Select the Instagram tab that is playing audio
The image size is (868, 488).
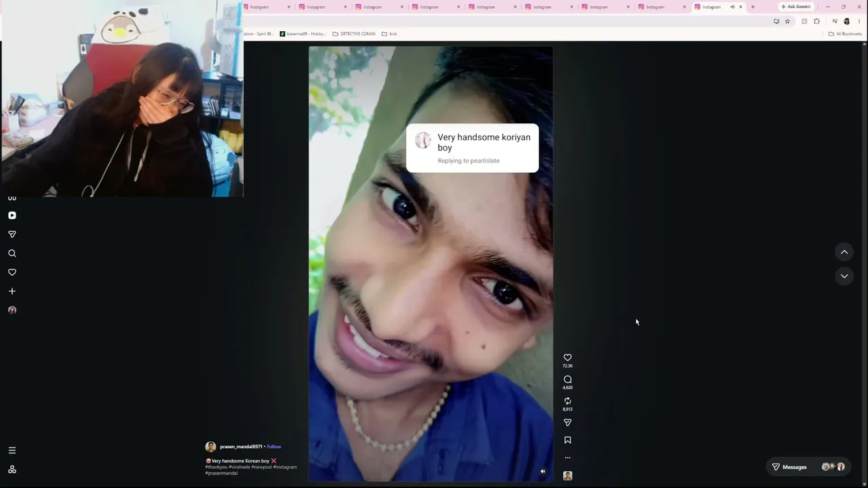[x=718, y=7]
